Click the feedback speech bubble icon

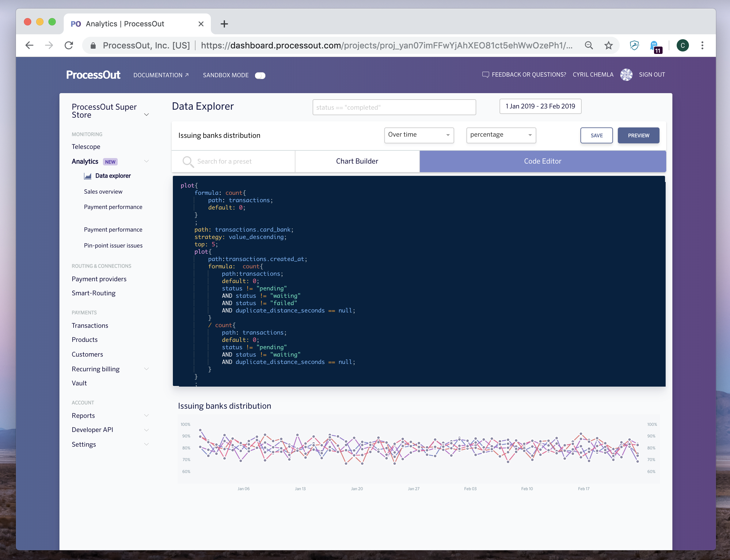[485, 75]
